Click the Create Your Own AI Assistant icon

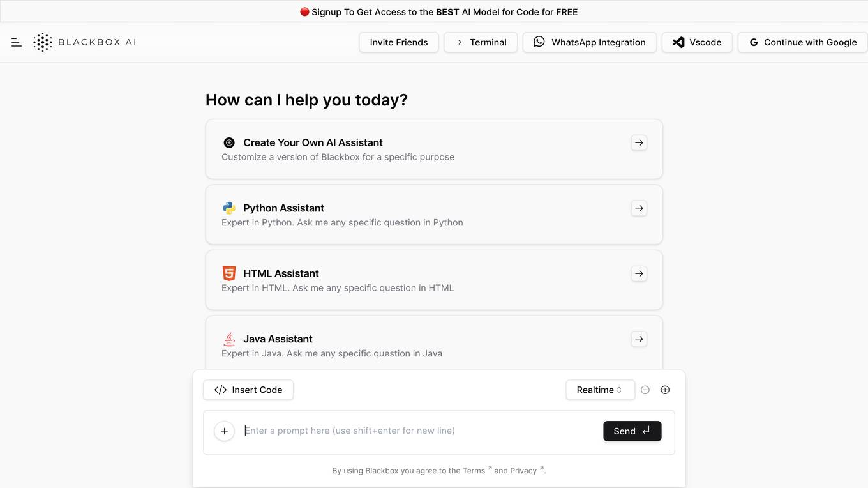[x=229, y=142]
